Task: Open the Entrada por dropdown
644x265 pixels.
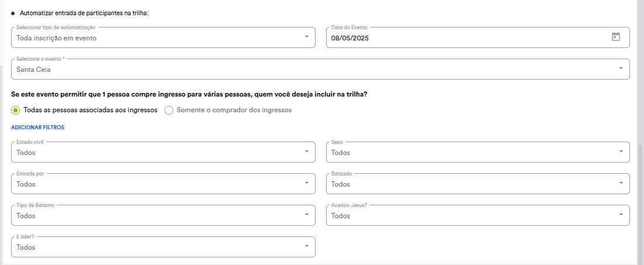Action: (x=163, y=184)
